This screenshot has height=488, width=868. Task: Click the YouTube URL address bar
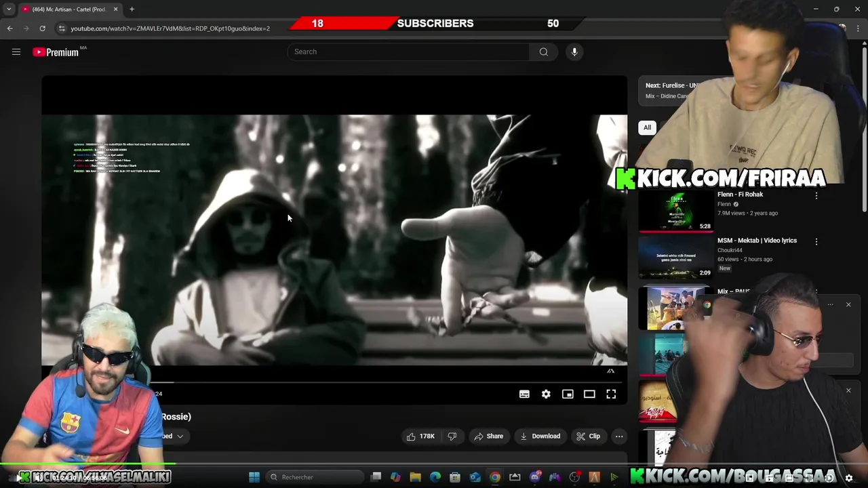(170, 28)
